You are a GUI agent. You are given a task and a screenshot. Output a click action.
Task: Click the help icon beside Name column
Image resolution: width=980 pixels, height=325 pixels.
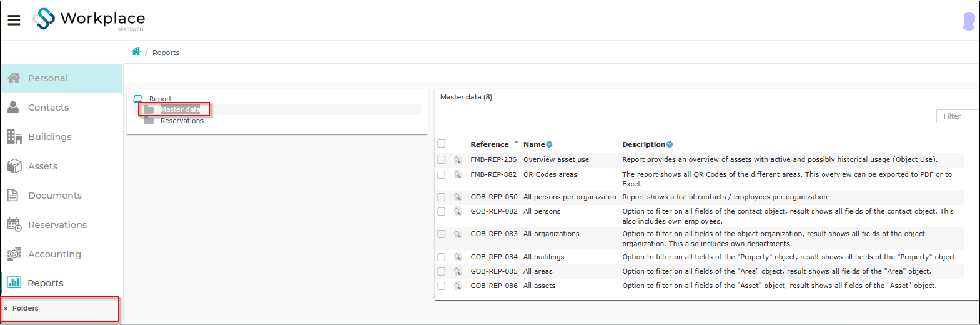[550, 144]
